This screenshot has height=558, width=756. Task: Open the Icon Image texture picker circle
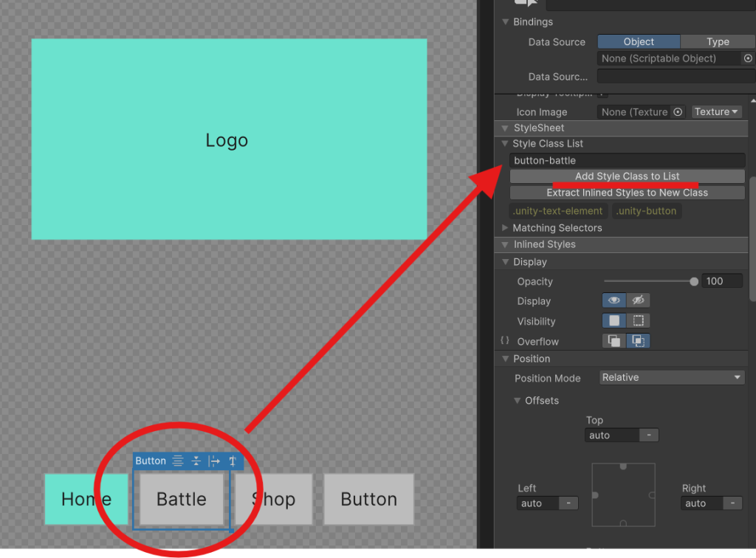click(678, 112)
